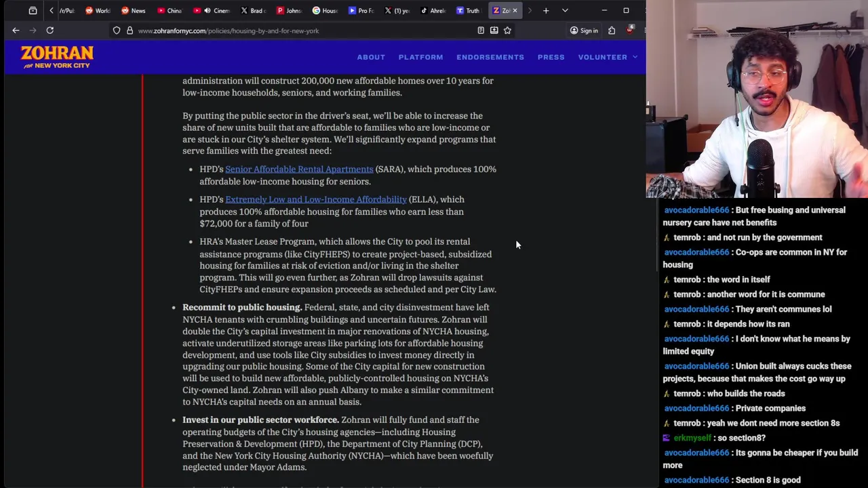Click 'Recommit to public housing.' heading text

coord(242,308)
